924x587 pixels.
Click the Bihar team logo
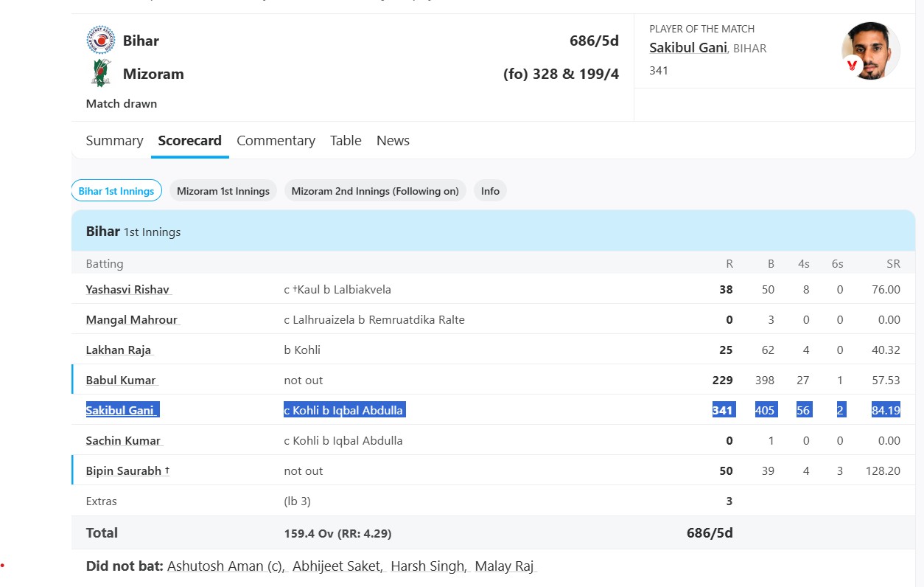point(100,40)
